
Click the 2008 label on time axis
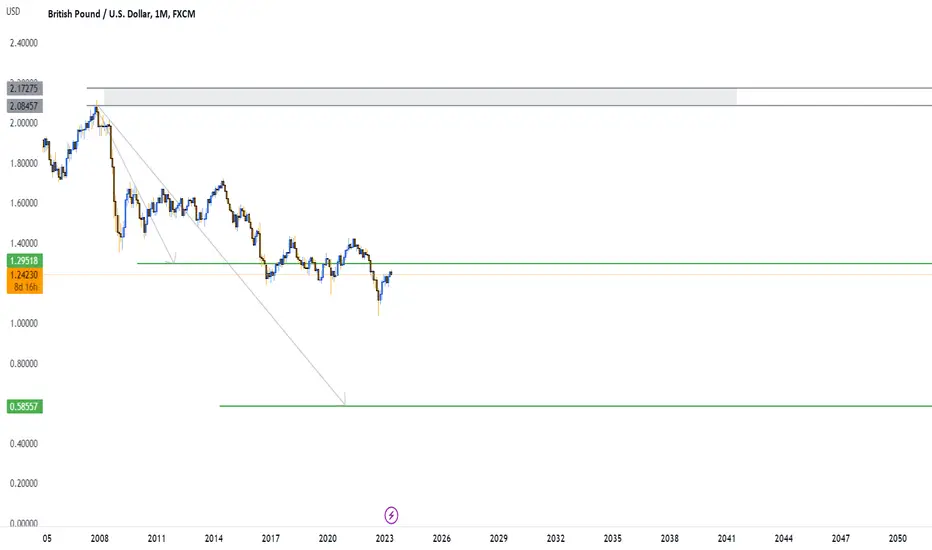point(100,538)
